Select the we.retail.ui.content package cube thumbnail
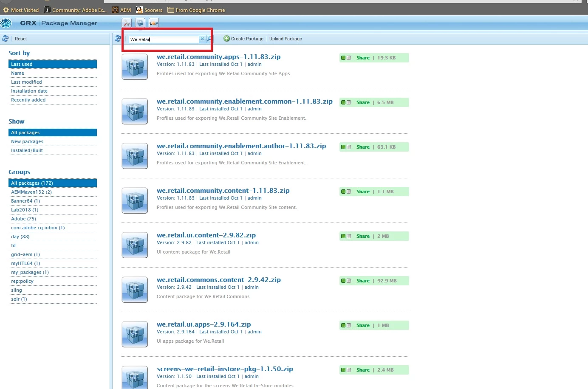The width and height of the screenshot is (588, 389). tap(135, 245)
